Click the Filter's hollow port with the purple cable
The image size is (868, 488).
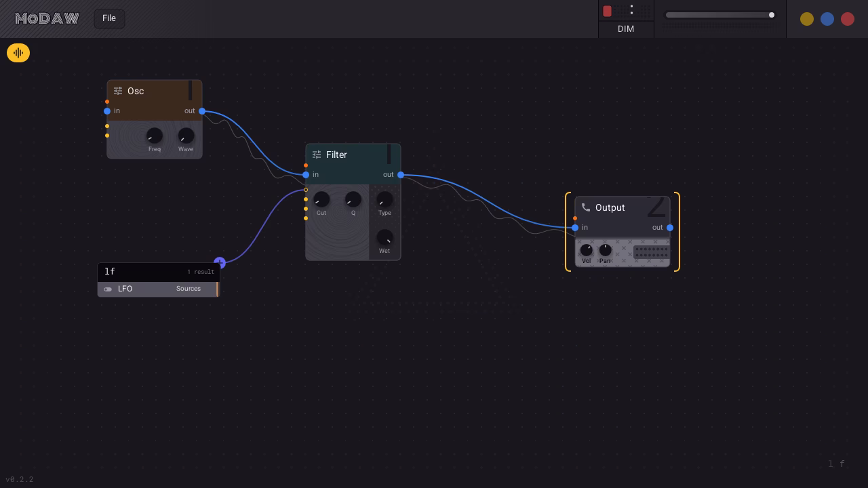tap(306, 190)
